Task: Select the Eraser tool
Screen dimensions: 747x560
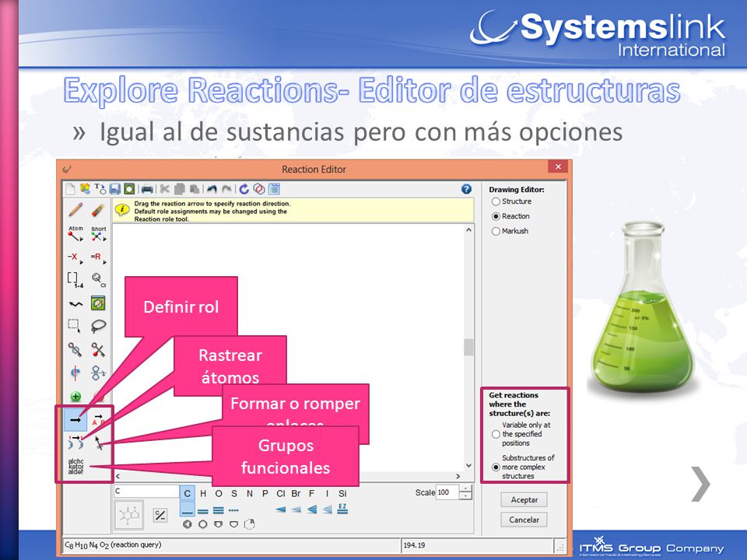Action: [x=98, y=209]
